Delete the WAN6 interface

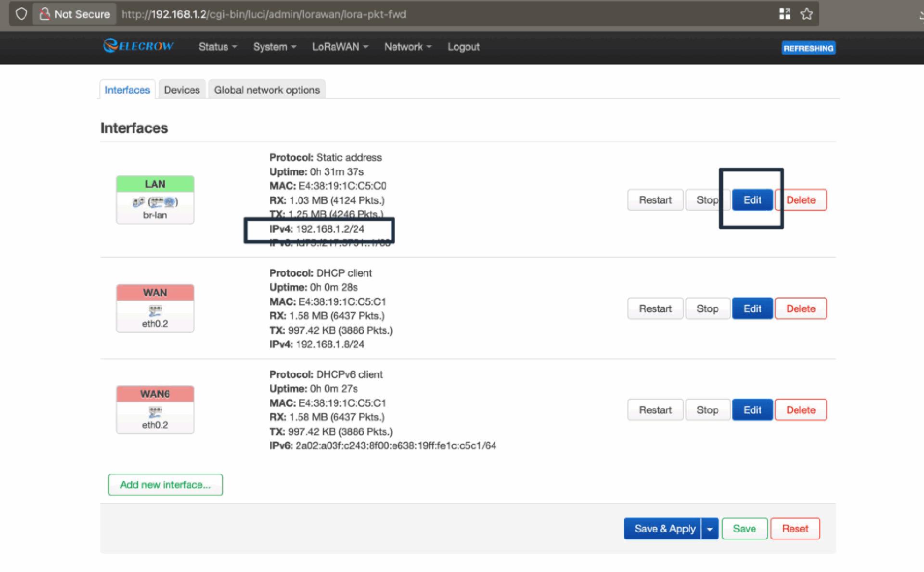click(x=801, y=410)
